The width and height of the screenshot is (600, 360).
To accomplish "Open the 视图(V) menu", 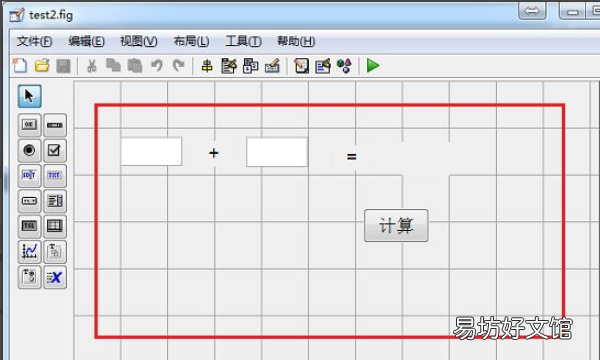I will tap(139, 41).
